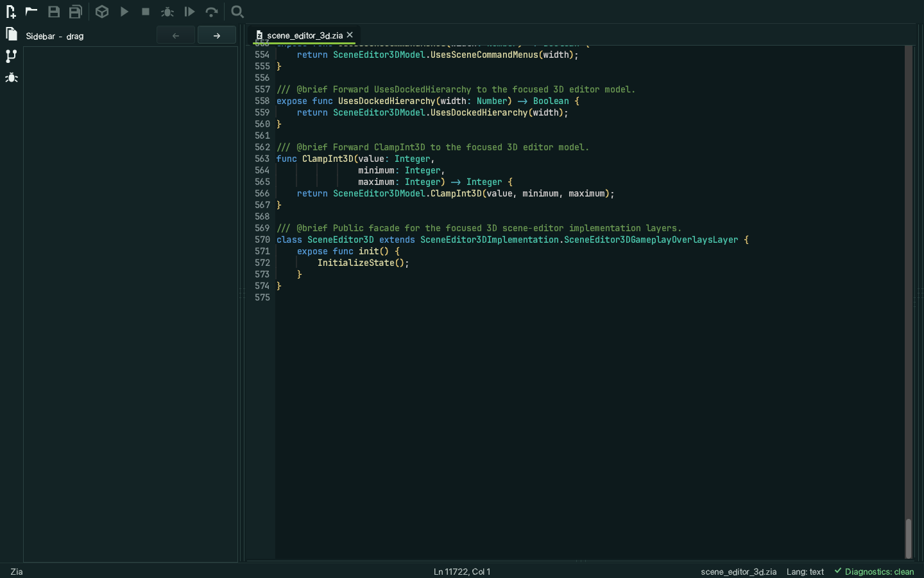Click 'SceneEditor3DGameplayOverlaysLayer' in line 570
Viewport: 924px width, 578px height.
click(x=651, y=240)
